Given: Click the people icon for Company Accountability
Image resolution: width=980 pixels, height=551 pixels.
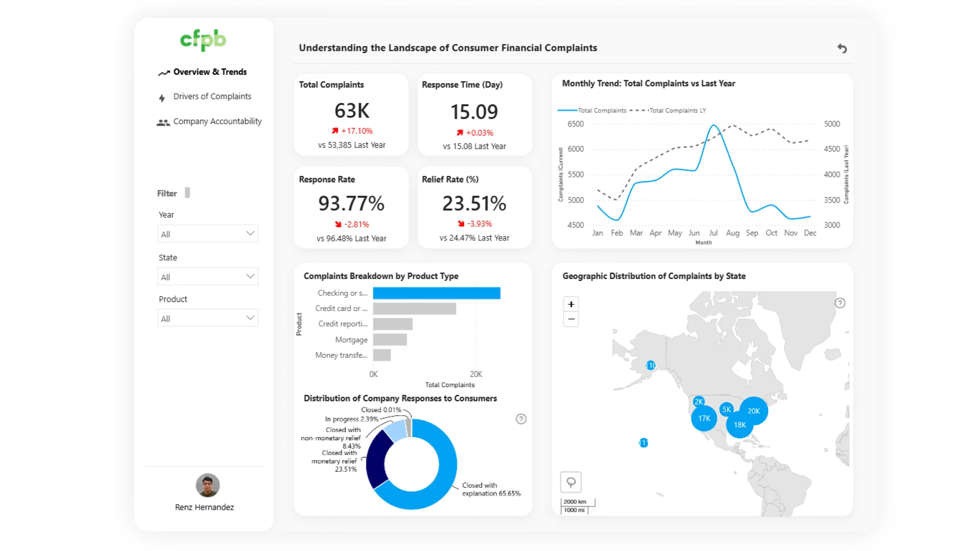Looking at the screenshot, I should pos(163,122).
